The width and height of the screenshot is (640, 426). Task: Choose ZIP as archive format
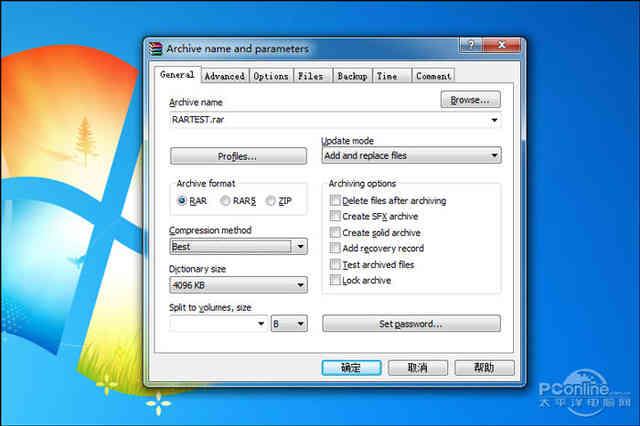pos(271,201)
